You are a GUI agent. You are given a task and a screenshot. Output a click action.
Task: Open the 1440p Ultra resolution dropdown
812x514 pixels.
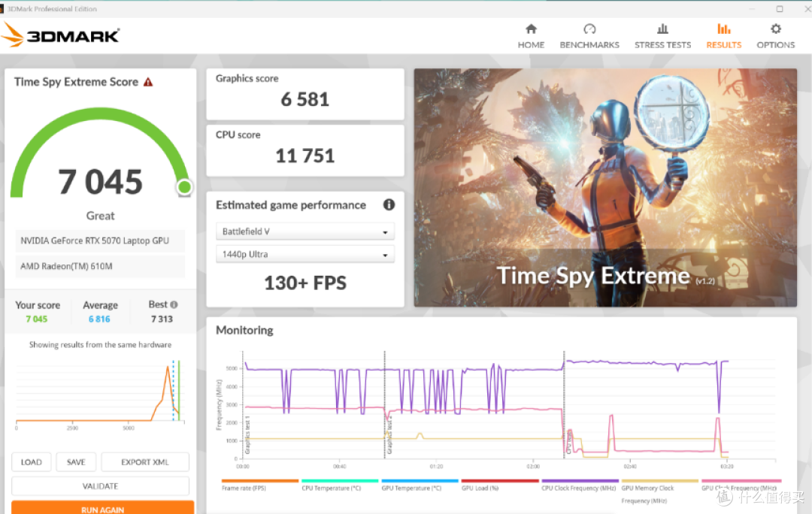(305, 254)
